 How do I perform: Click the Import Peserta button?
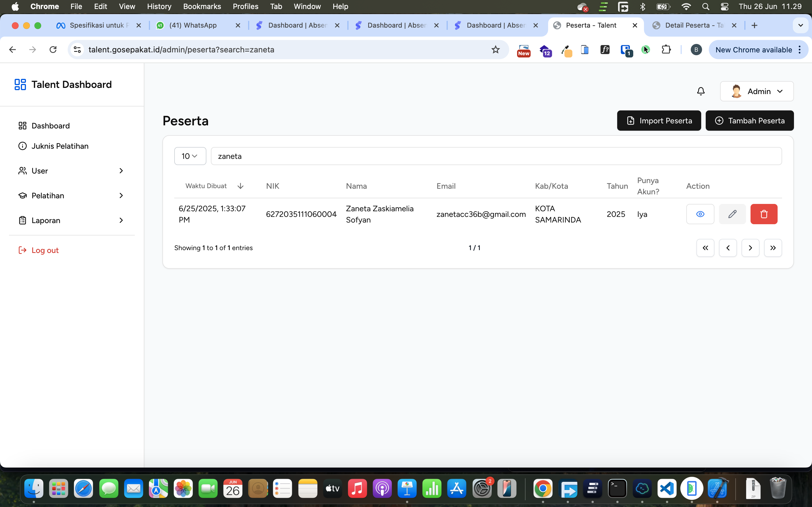(x=659, y=121)
